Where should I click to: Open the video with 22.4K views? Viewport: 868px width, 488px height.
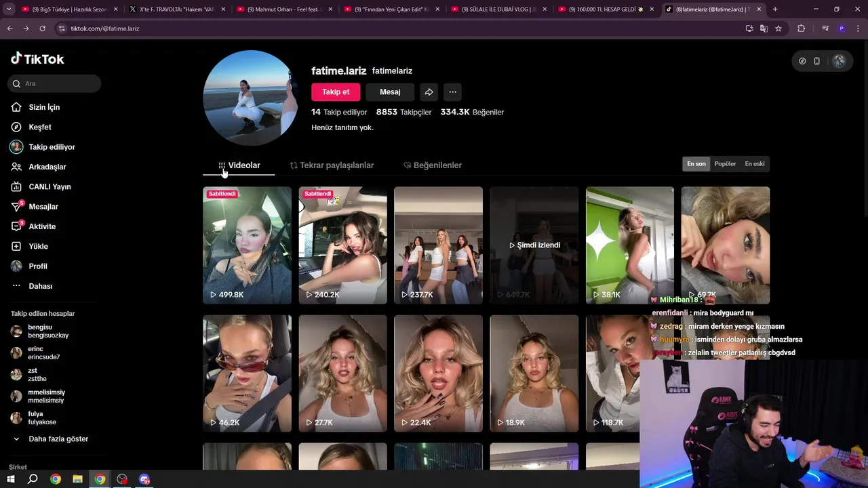438,373
